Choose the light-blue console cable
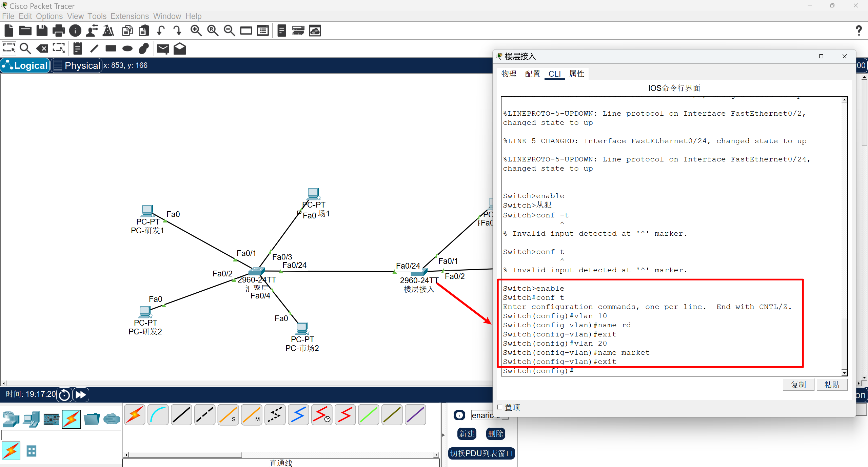868x467 pixels. pos(158,414)
